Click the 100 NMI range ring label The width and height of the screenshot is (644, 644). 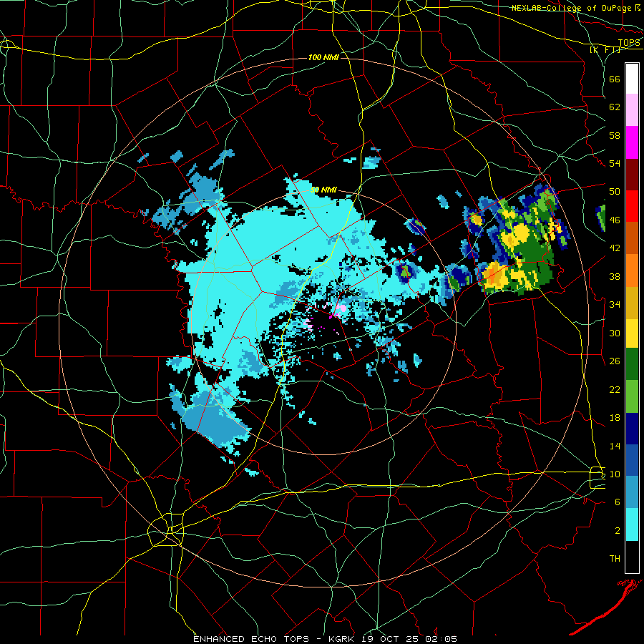(x=323, y=57)
